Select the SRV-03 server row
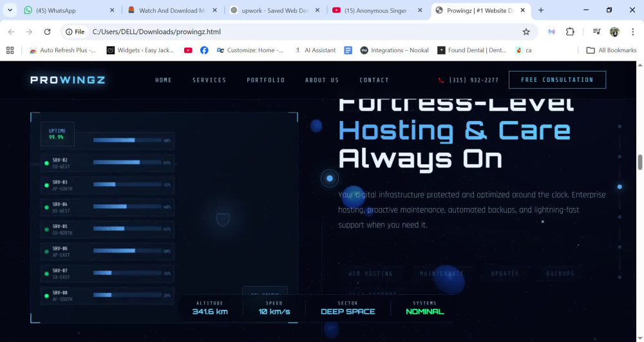The image size is (644, 342). pos(108,185)
